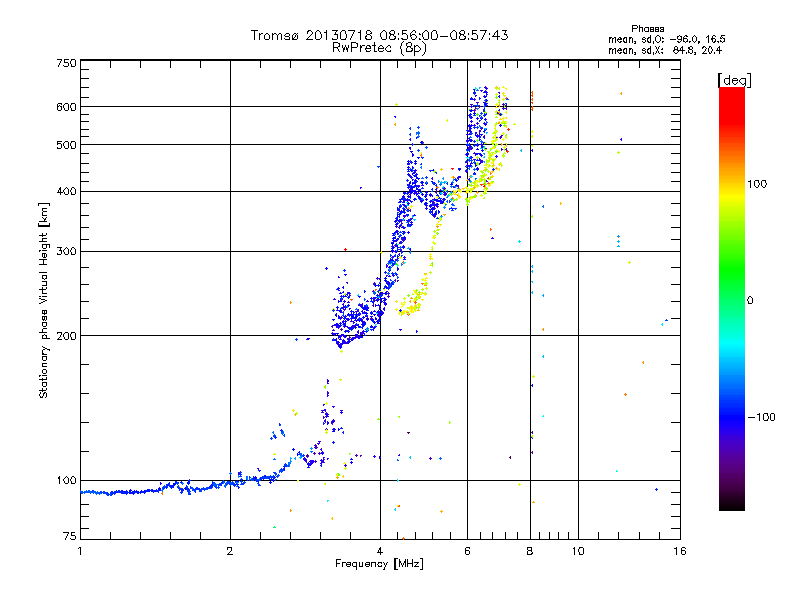Screen dimensions: 800x600
Task: Click the y-axis '750' tick label
Action: (x=66, y=63)
